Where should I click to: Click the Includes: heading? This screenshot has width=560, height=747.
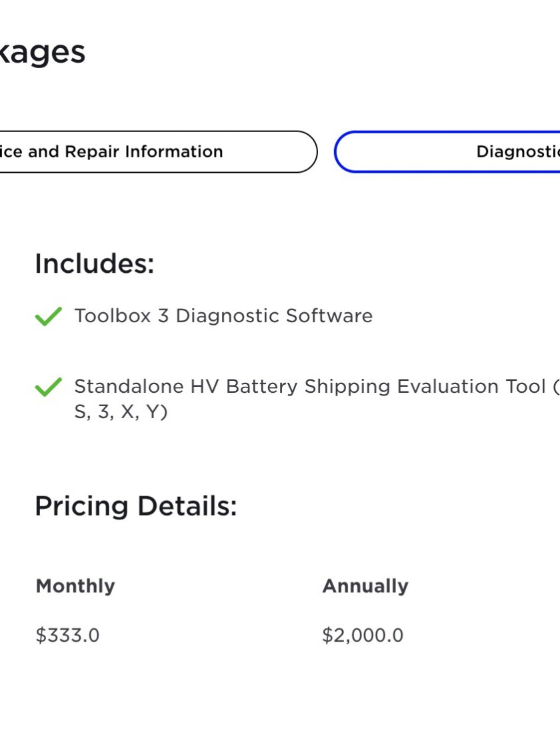95,263
